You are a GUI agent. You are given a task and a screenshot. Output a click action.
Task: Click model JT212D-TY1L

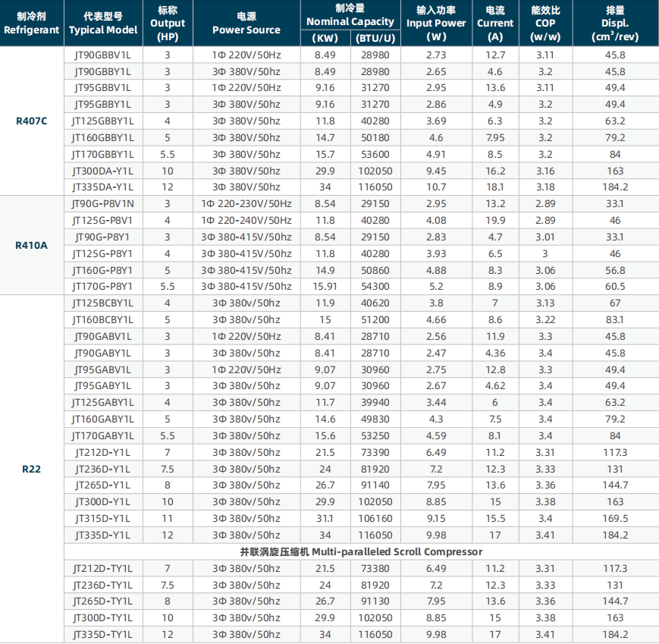pos(103,569)
